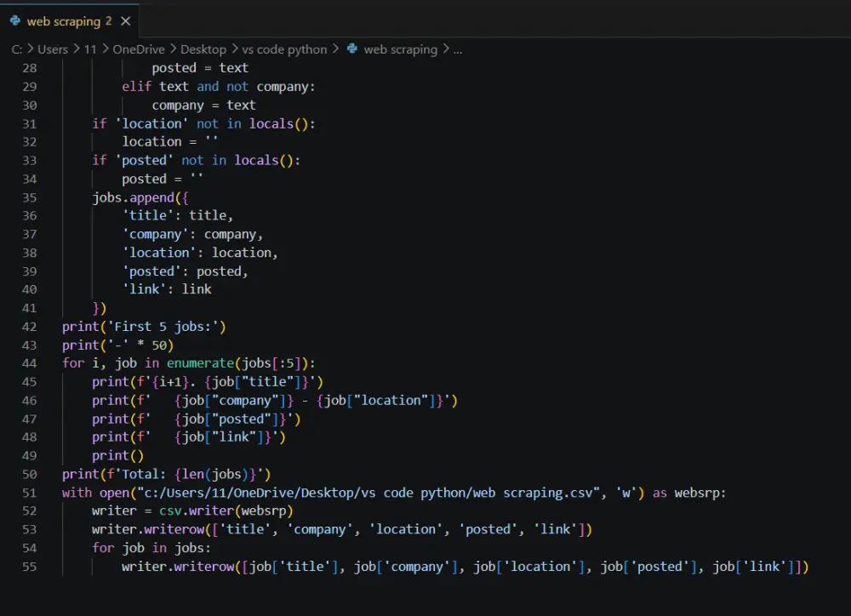
Task: Click "'title': title," dictionary entry
Action: 178,215
